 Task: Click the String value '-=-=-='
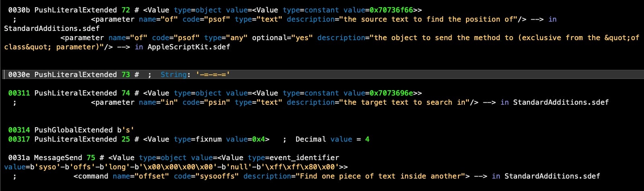[213, 75]
